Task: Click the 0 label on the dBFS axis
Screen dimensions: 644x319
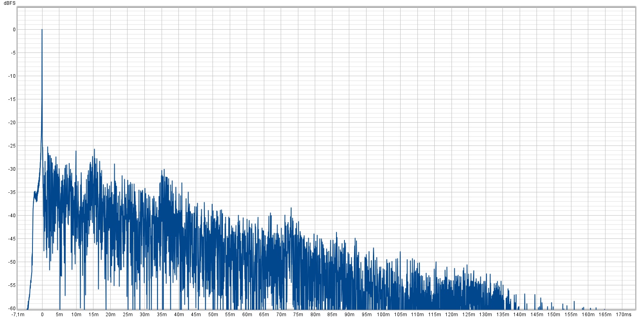Action: [14, 30]
